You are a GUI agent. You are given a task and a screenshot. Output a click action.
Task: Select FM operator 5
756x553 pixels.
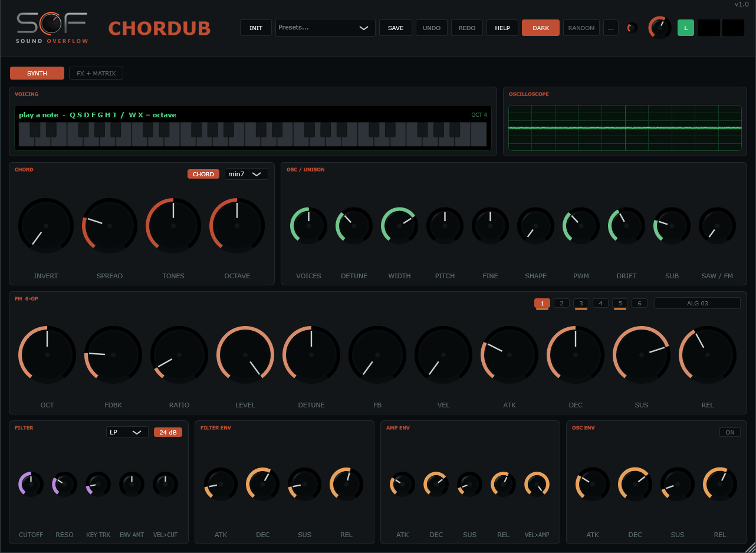[x=620, y=303]
